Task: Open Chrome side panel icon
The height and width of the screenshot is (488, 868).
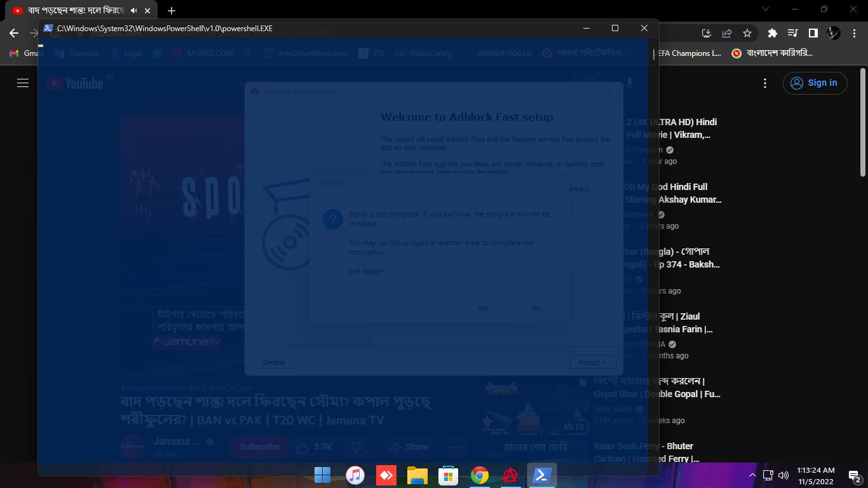Action: [x=813, y=33]
